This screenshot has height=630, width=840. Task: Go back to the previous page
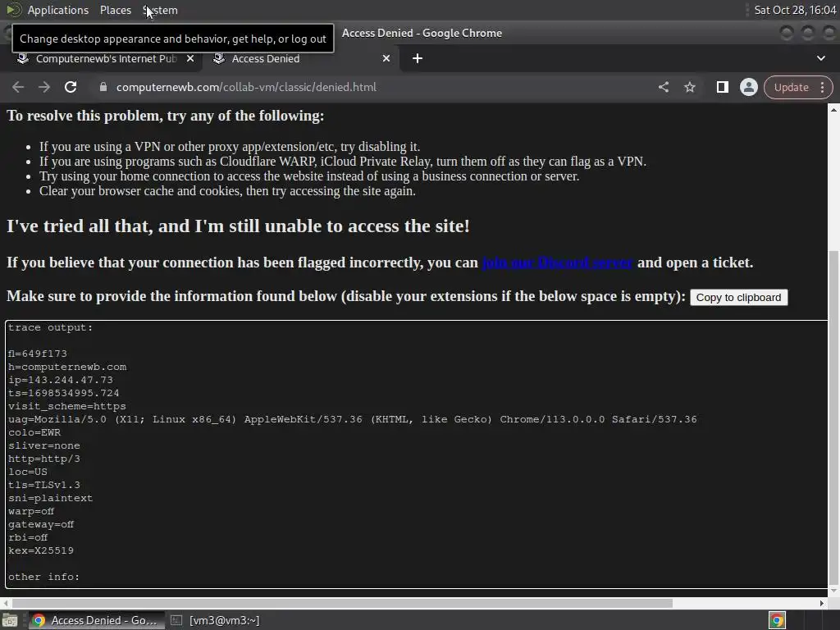tap(18, 87)
